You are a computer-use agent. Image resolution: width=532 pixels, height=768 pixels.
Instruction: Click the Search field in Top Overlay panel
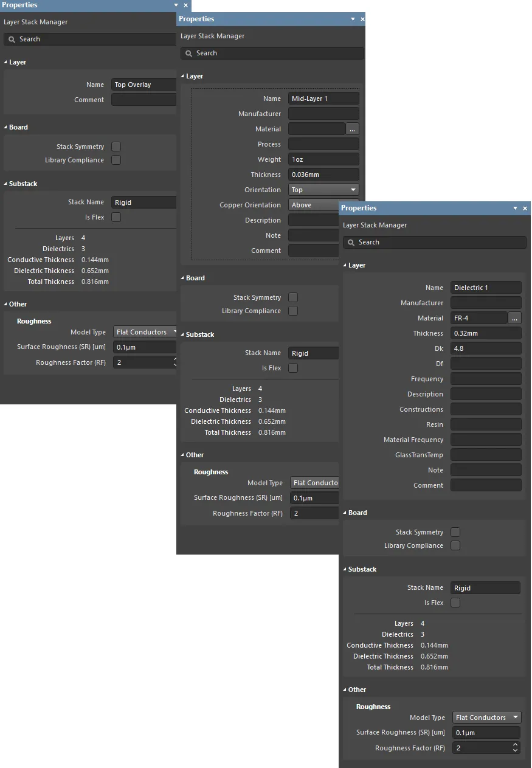[x=90, y=39]
